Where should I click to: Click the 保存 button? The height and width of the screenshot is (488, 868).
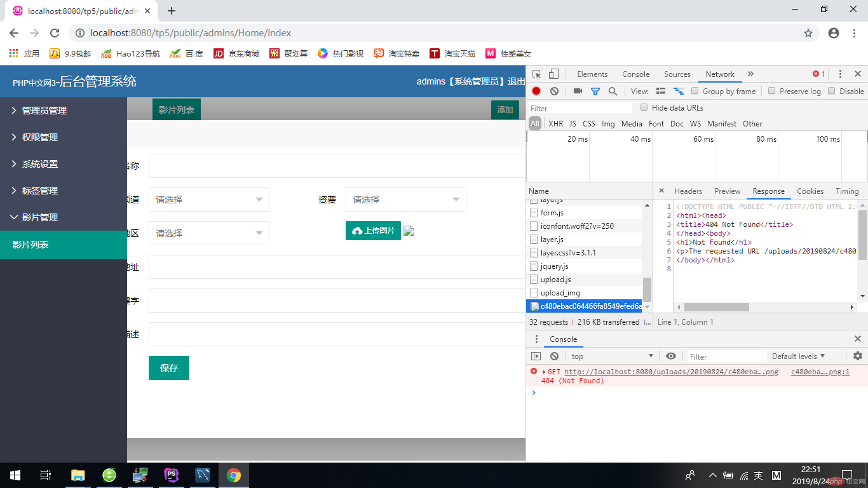pos(169,368)
